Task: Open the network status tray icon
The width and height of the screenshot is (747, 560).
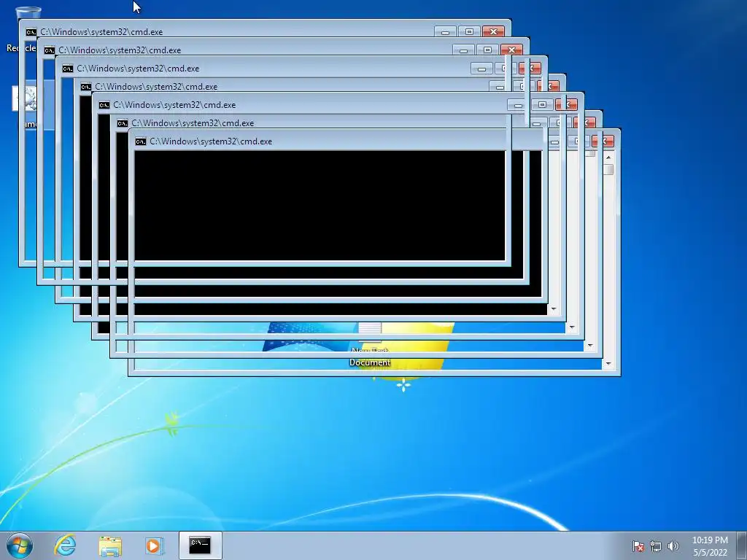Action: (x=656, y=545)
